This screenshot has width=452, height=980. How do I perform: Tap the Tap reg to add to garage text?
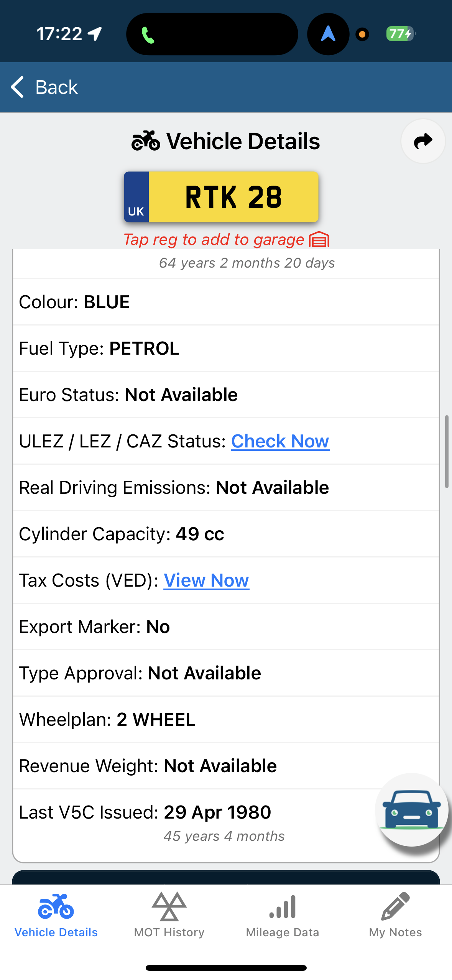214,240
